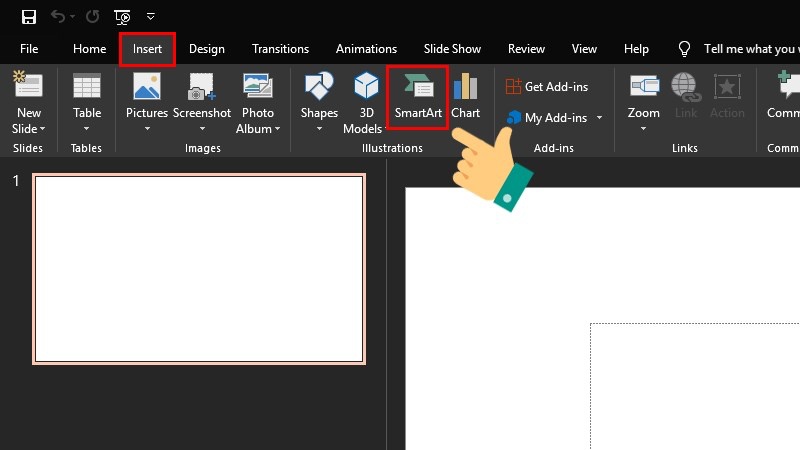Open the Customize Quick Access Toolbar arrow
Image resolution: width=800 pixels, height=450 pixels.
[151, 17]
